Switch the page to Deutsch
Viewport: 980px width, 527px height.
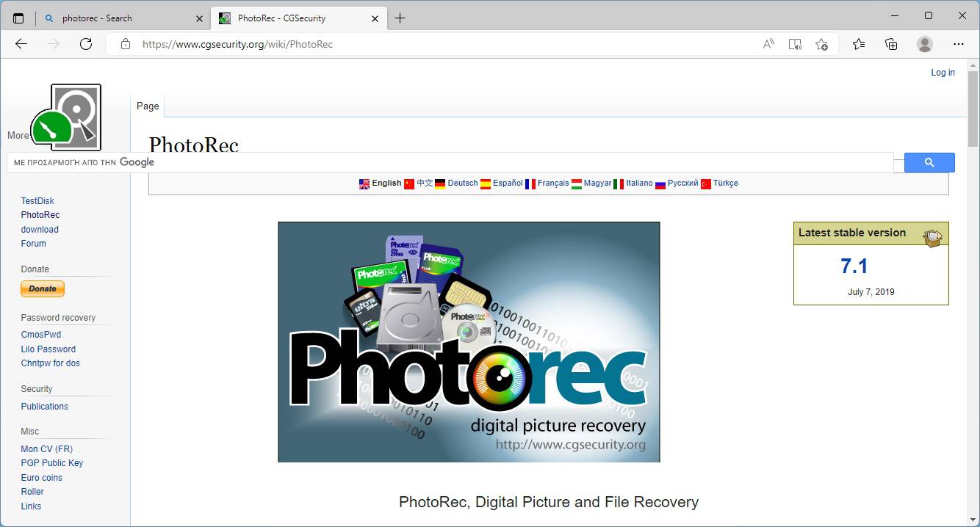(463, 183)
